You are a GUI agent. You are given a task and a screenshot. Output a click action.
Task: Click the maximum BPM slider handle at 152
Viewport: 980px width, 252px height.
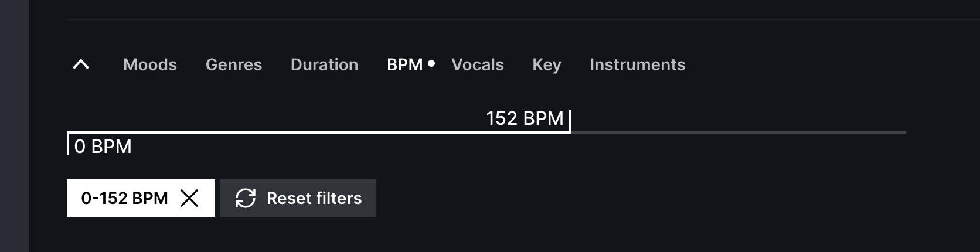pos(569,121)
